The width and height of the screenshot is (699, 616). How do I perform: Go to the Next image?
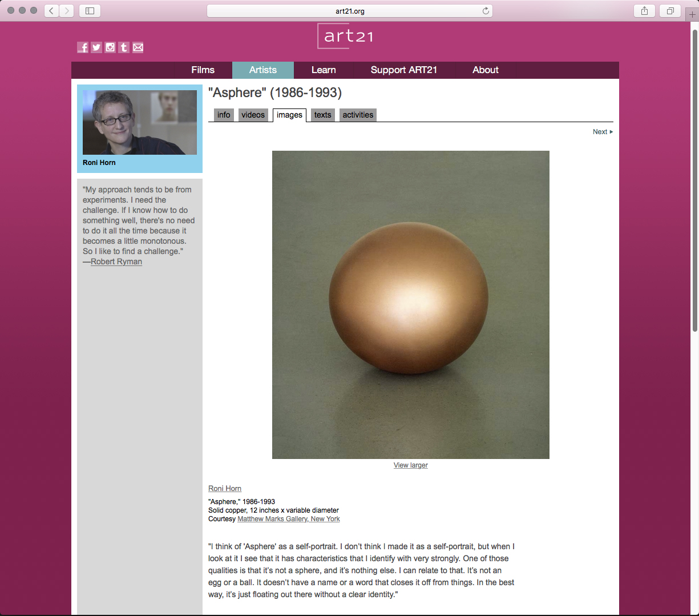pos(602,132)
